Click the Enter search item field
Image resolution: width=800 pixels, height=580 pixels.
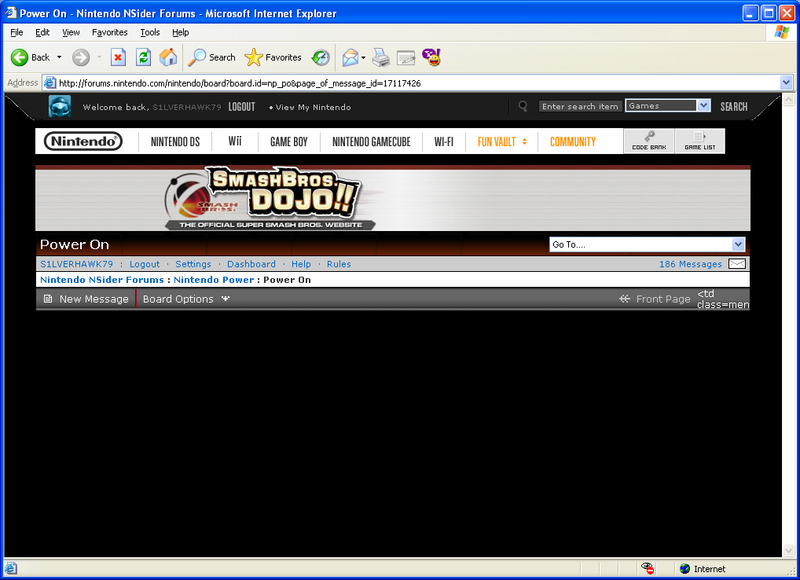coord(581,106)
